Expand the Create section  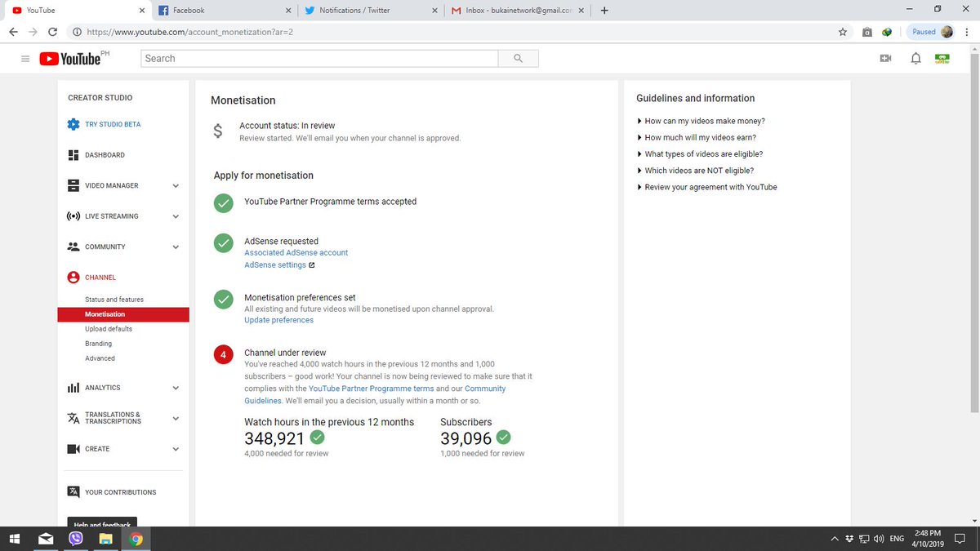click(176, 449)
